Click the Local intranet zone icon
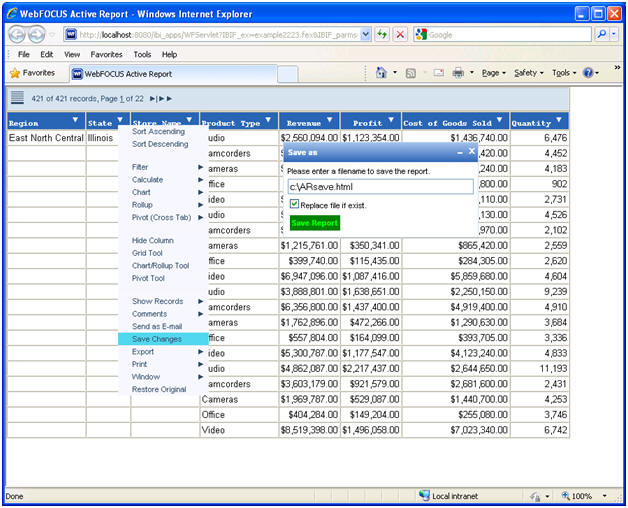 [x=424, y=496]
